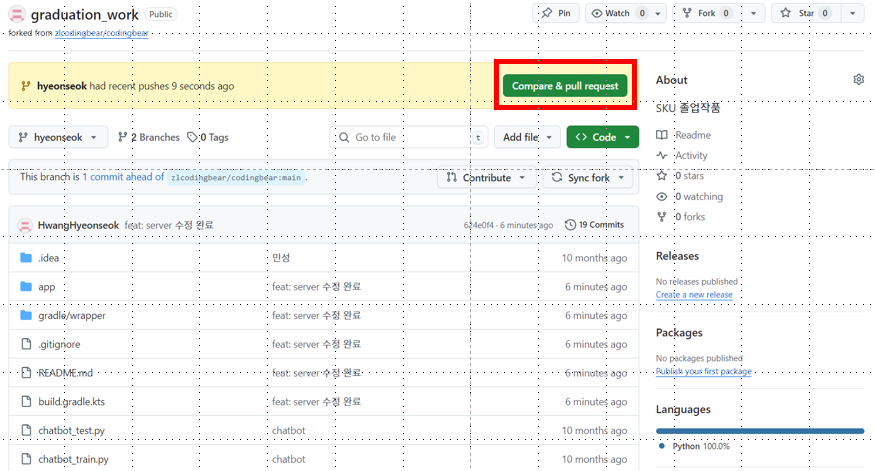Click the chatbot_train.py file icon
The image size is (875, 471).
[x=26, y=459]
